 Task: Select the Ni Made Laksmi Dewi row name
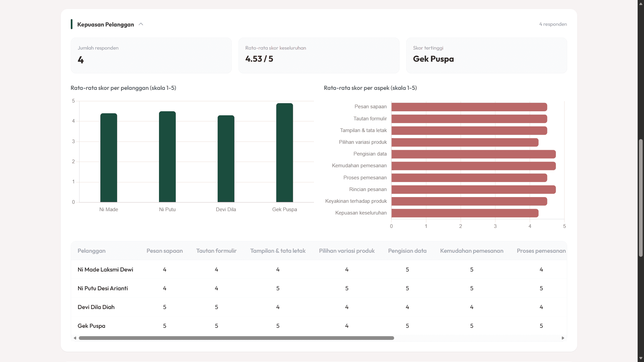[x=105, y=269]
